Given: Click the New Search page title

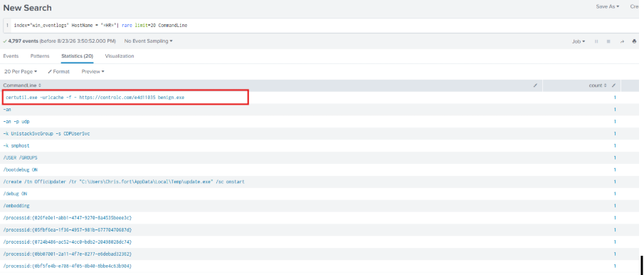Looking at the screenshot, I should click(x=28, y=8).
